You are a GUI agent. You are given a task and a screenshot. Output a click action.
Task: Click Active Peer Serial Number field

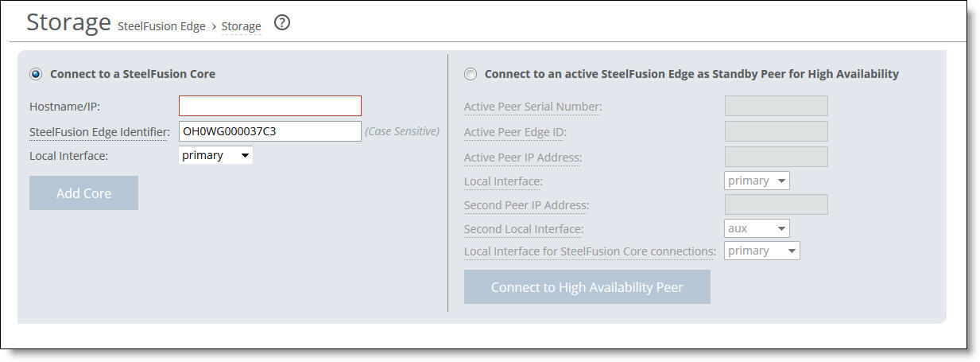[x=777, y=106]
